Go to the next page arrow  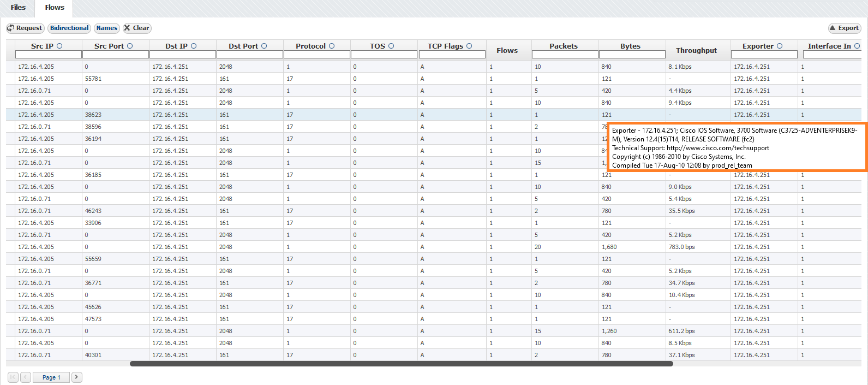[x=77, y=377]
